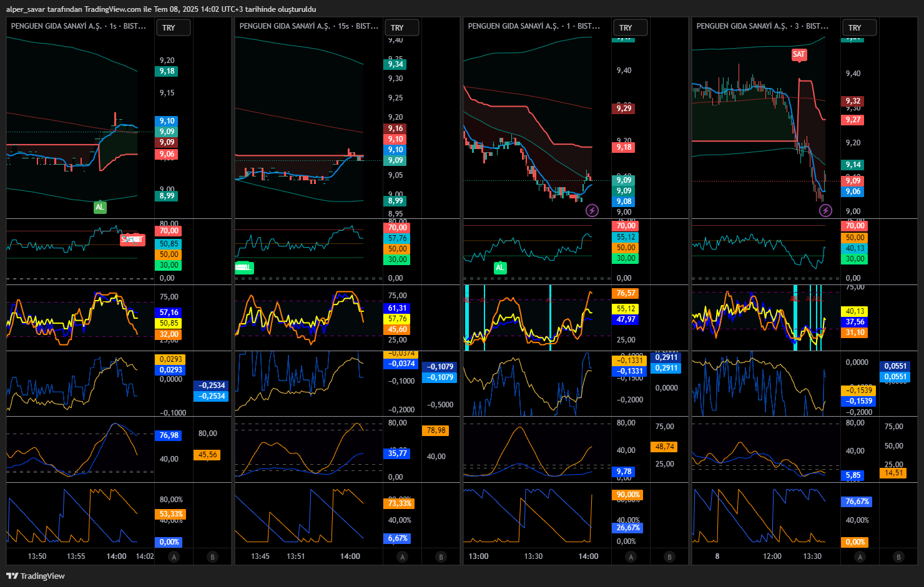Click the green label in the 15s RSI pane
Viewport: 924px width, 587px height.
[x=244, y=267]
